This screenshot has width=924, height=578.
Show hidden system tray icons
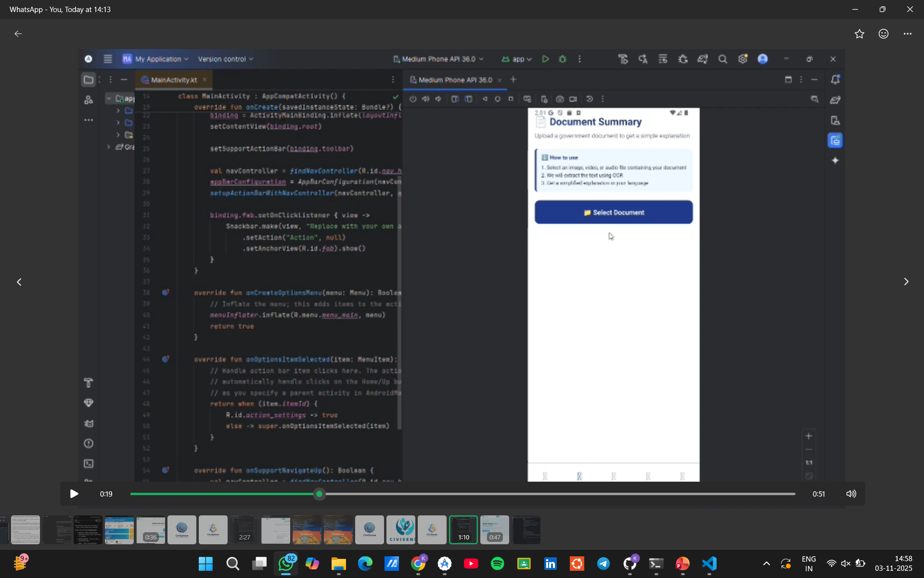(766, 564)
